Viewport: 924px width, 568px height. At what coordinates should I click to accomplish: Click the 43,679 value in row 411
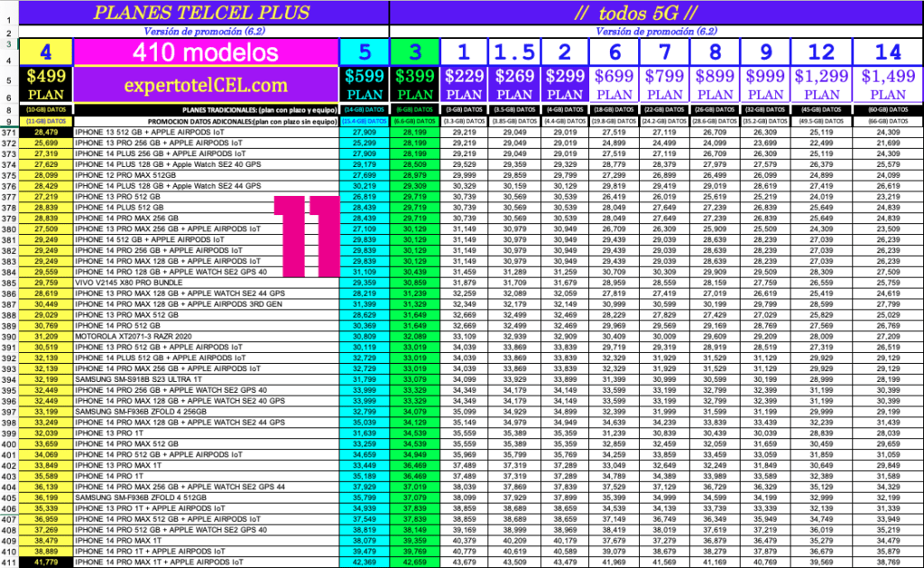click(x=464, y=562)
